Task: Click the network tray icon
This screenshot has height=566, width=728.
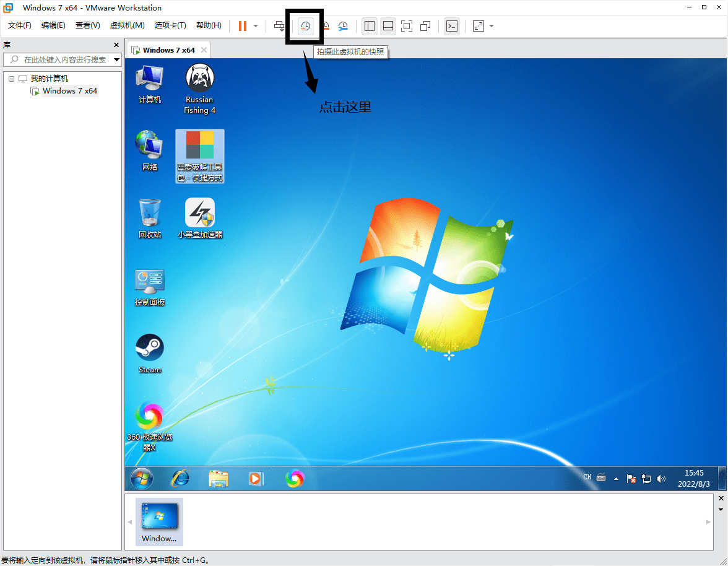Action: coord(646,479)
